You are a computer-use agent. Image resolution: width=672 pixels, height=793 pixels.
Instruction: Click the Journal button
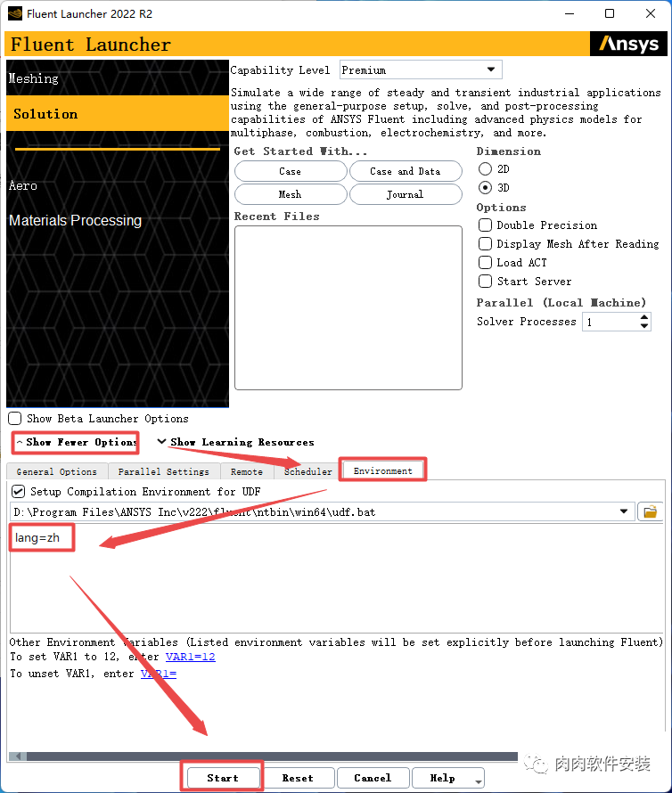[406, 194]
